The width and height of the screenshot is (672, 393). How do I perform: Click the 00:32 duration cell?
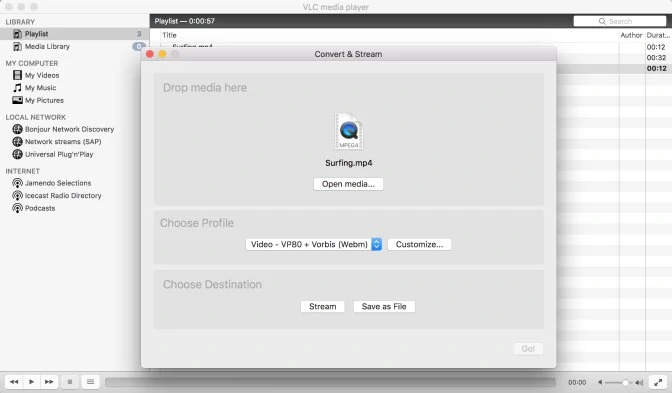click(656, 57)
